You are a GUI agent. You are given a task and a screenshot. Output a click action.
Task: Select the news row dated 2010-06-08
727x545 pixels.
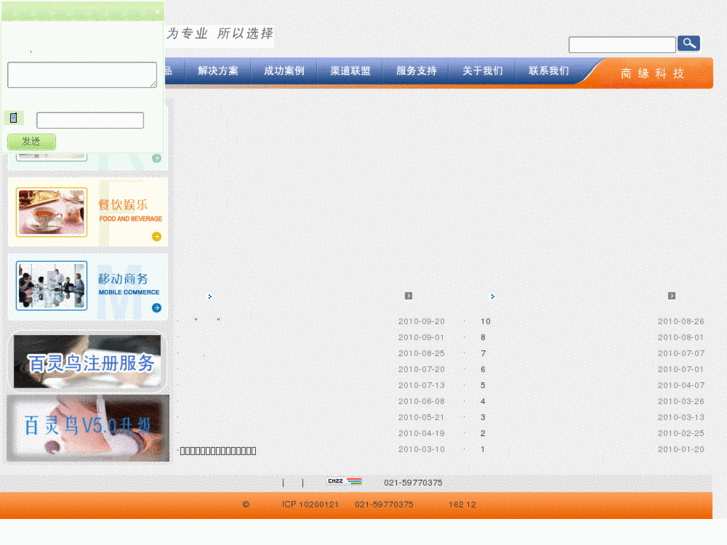pos(311,401)
